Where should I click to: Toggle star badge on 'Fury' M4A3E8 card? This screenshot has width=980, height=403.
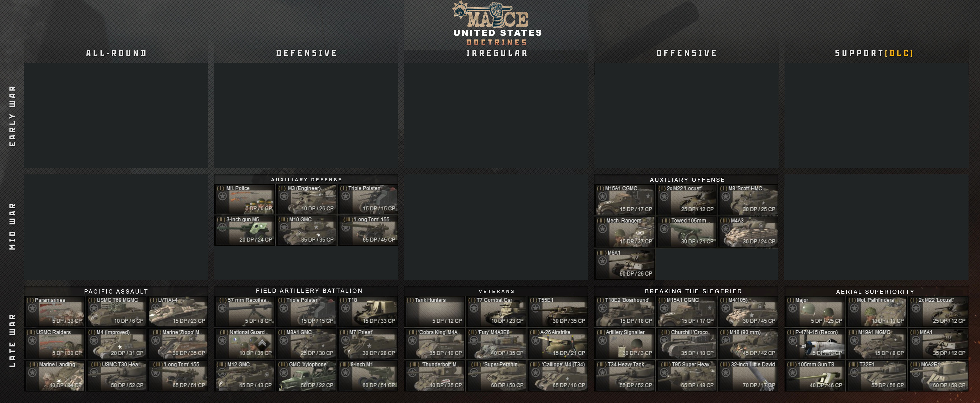pyautogui.click(x=474, y=340)
